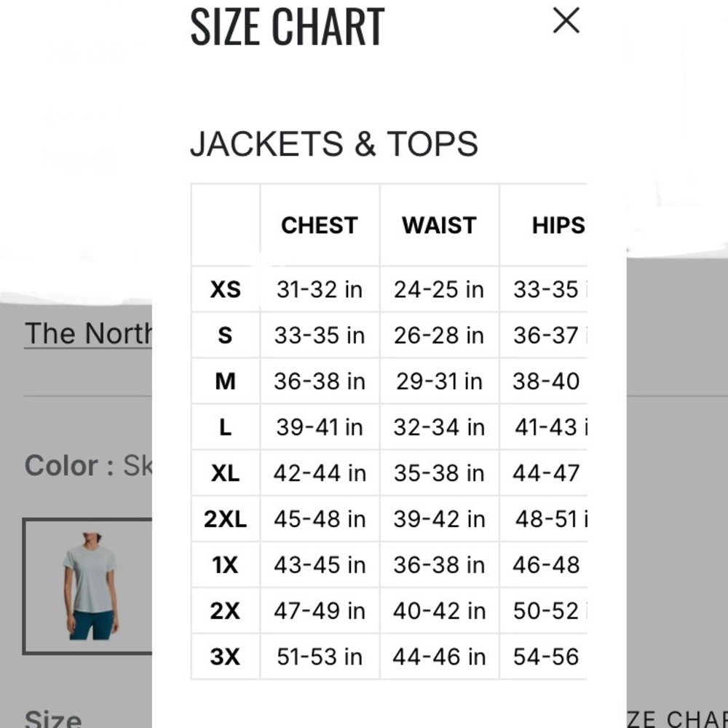The image size is (728, 728).
Task: Select the XS size row label
Action: (x=226, y=289)
